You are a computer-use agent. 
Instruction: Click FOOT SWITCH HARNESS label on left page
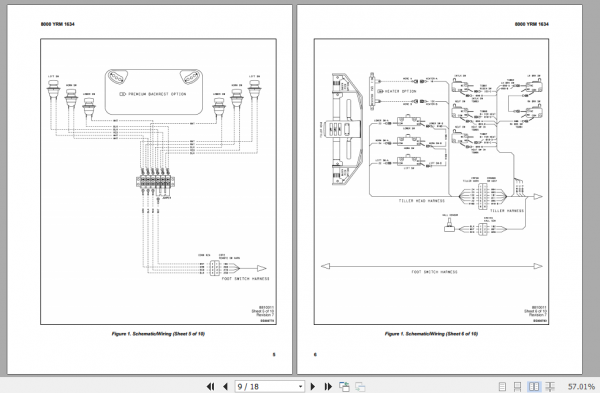point(246,279)
